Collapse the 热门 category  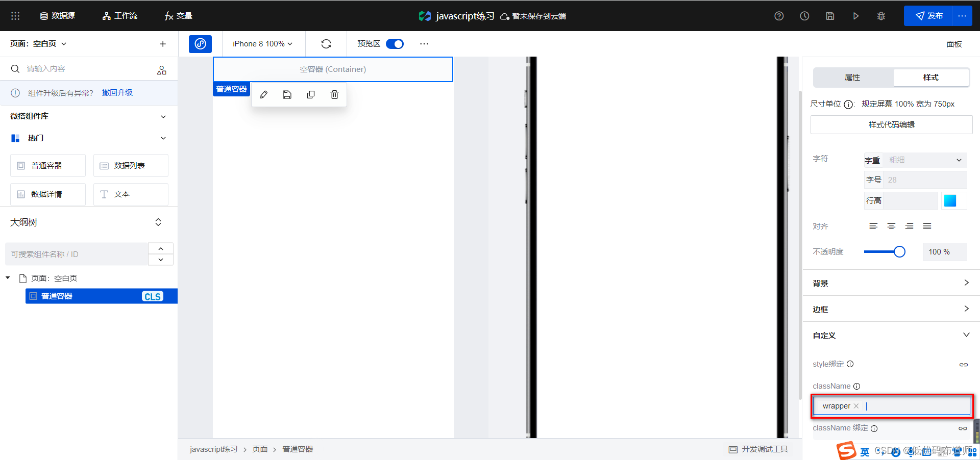pyautogui.click(x=163, y=138)
